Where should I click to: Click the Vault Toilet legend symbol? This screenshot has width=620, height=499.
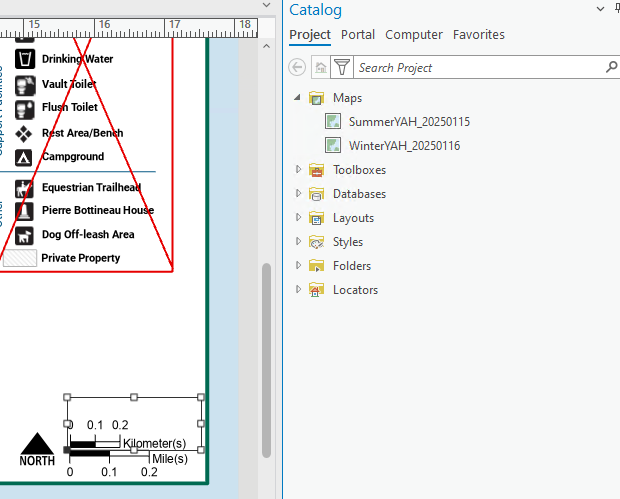tap(25, 85)
